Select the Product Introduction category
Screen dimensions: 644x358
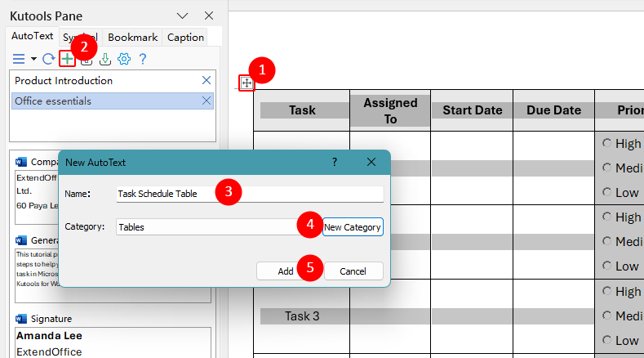(x=112, y=81)
